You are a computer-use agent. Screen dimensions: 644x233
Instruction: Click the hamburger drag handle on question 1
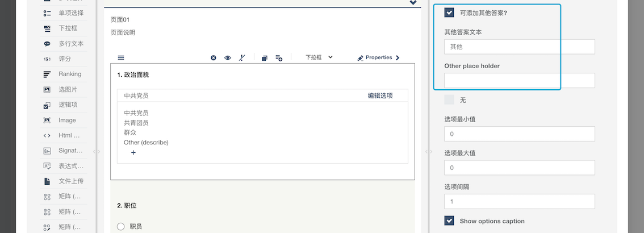pos(121,58)
